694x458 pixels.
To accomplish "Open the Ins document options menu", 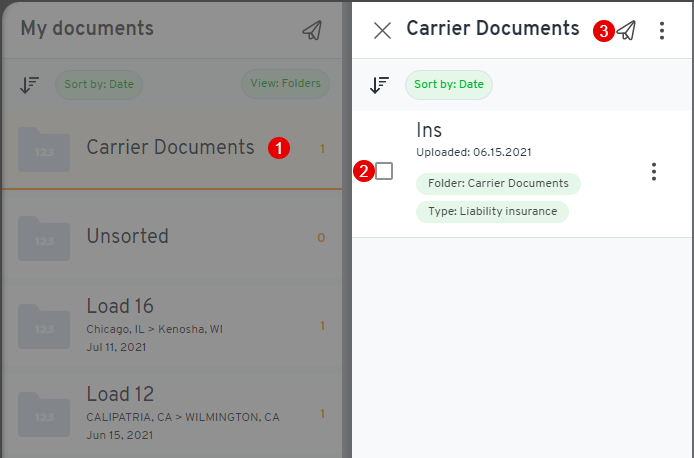I will [x=654, y=172].
